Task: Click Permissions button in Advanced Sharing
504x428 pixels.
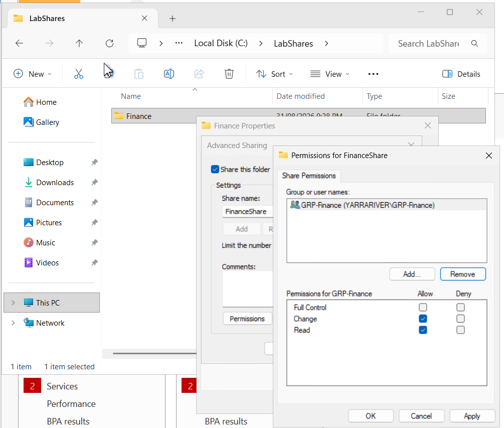Action: [x=247, y=319]
